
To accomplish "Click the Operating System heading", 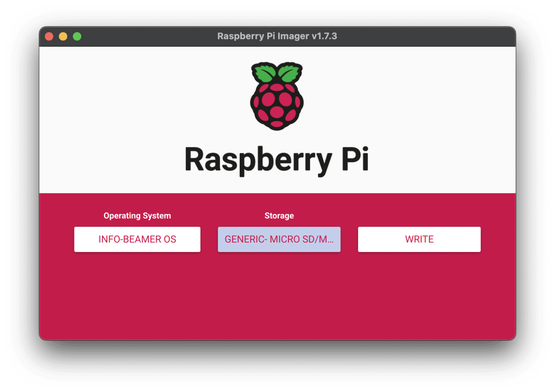I will 137,215.
